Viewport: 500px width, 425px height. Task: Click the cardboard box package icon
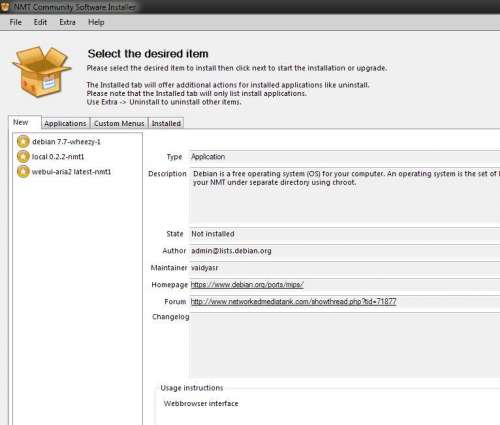tap(42, 71)
